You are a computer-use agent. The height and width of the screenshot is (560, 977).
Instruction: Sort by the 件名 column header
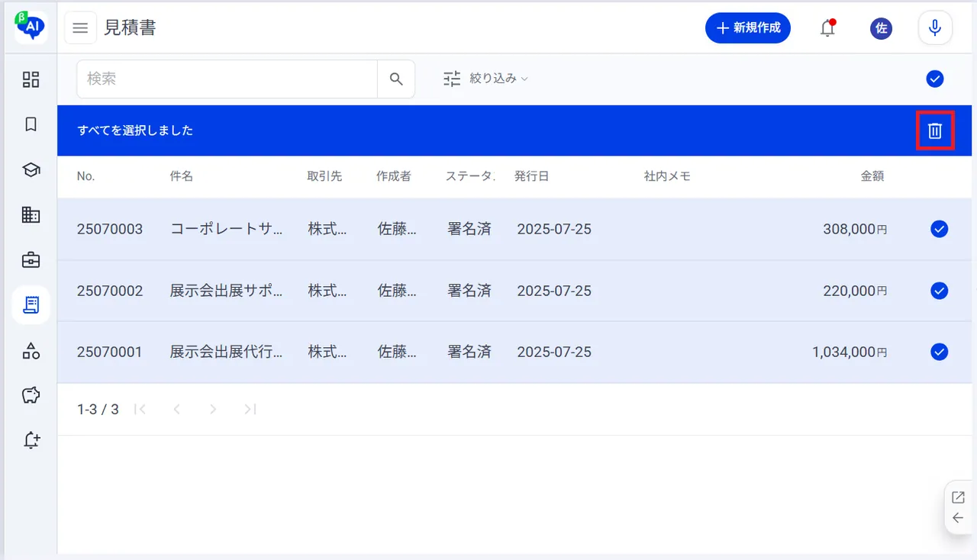point(182,176)
